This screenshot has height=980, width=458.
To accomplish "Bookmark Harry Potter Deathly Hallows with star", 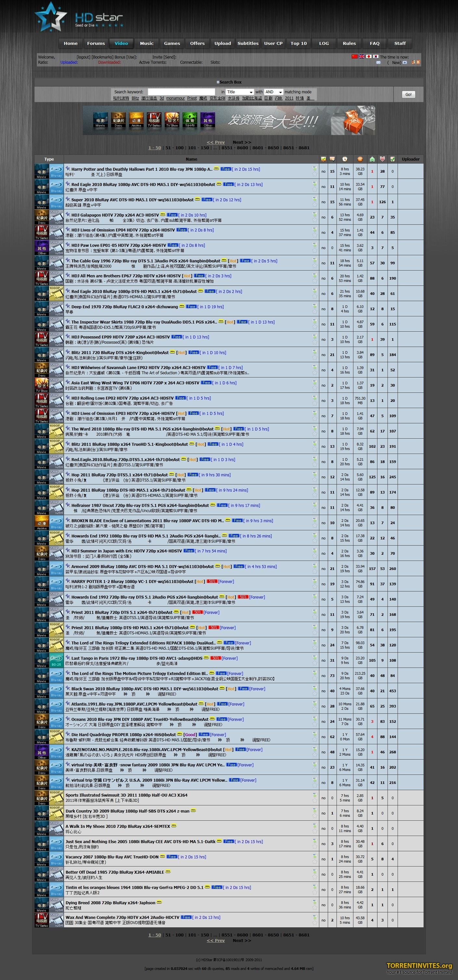I will point(314,174).
